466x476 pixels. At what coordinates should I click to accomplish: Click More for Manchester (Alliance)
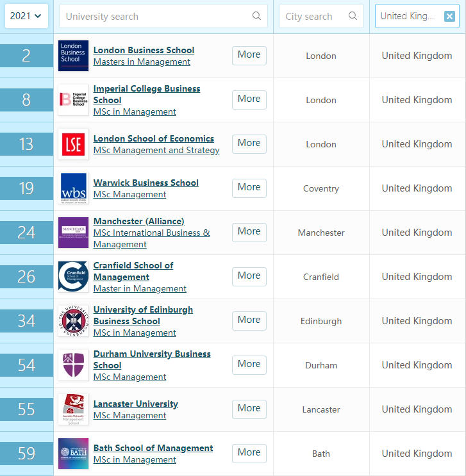(249, 233)
